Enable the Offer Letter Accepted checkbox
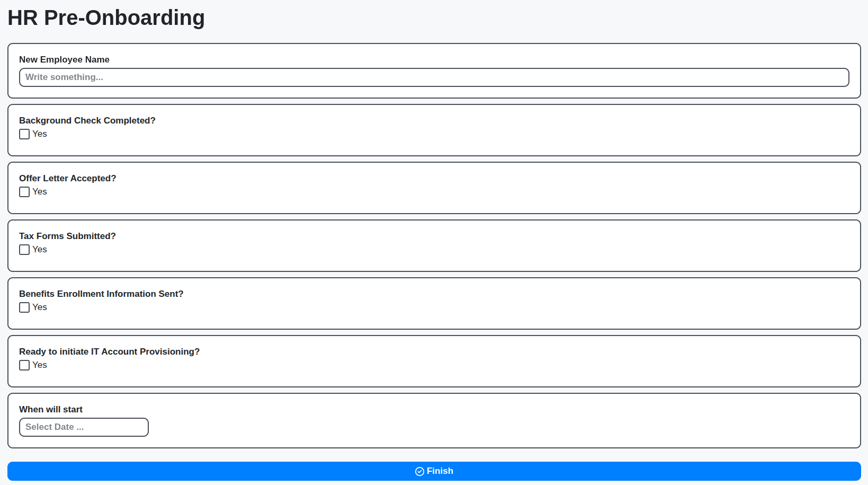The width and height of the screenshot is (868, 485). 24,192
